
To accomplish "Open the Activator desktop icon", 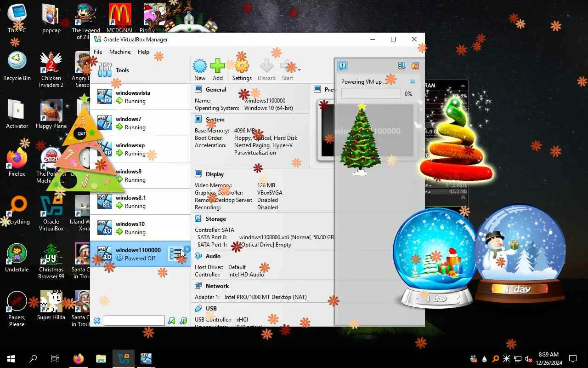I will tap(17, 114).
